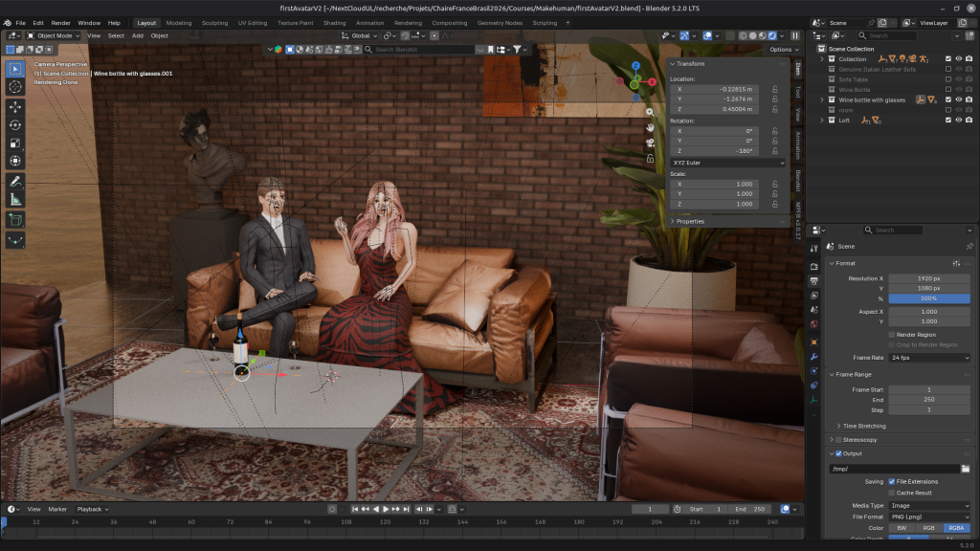Screen dimensions: 980x551
Task: Open the Render properties tab icon
Action: 813,266
